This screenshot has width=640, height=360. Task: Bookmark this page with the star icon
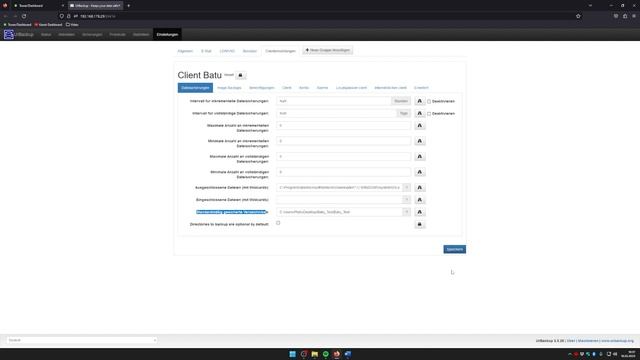578,16
